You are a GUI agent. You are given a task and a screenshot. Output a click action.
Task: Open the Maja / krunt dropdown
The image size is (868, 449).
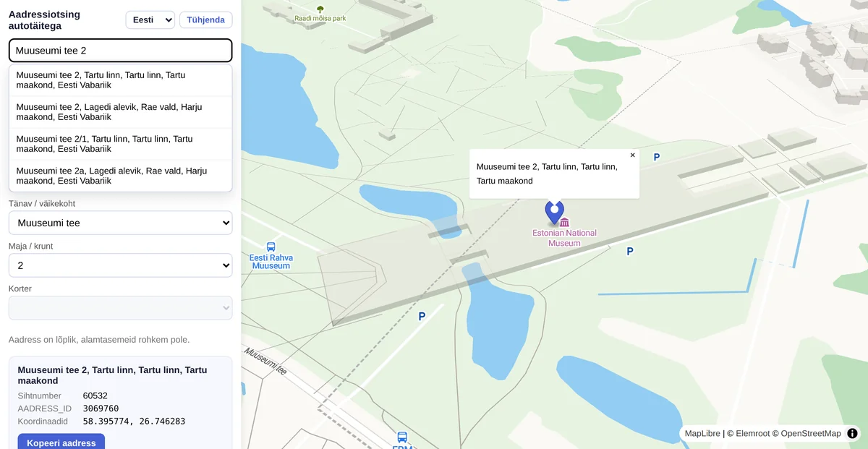pos(120,265)
